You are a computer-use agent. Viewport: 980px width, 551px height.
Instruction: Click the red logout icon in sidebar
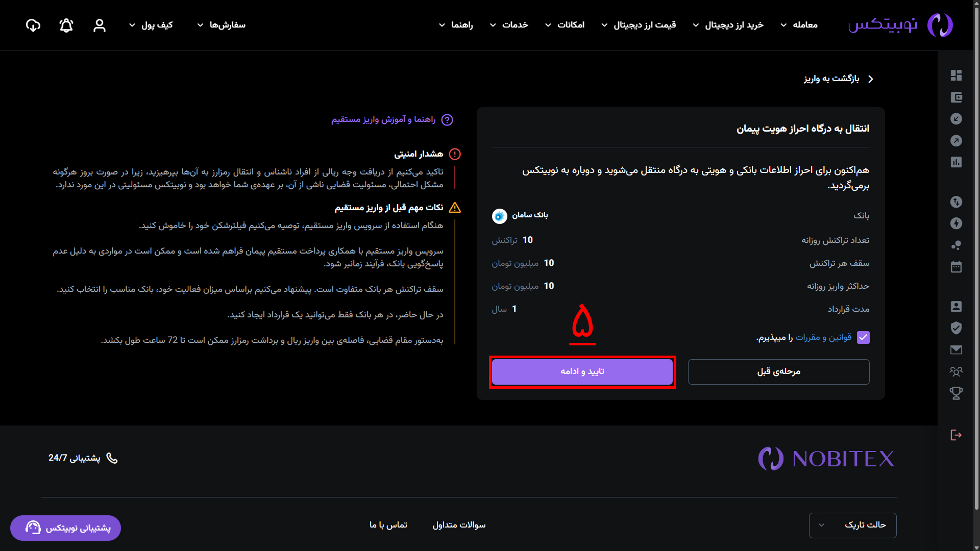point(956,435)
